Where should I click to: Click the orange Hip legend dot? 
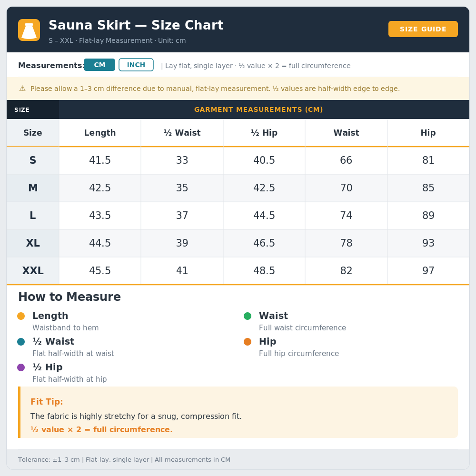tap(248, 342)
